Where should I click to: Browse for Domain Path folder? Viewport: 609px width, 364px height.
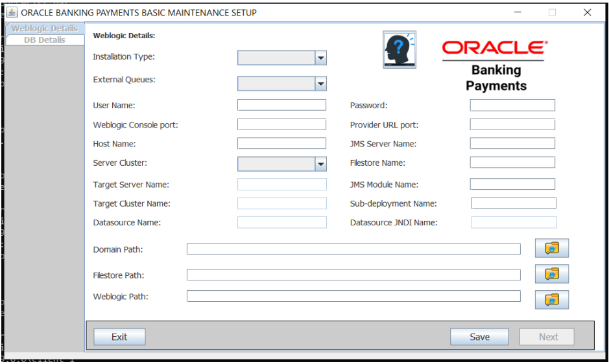click(x=551, y=248)
